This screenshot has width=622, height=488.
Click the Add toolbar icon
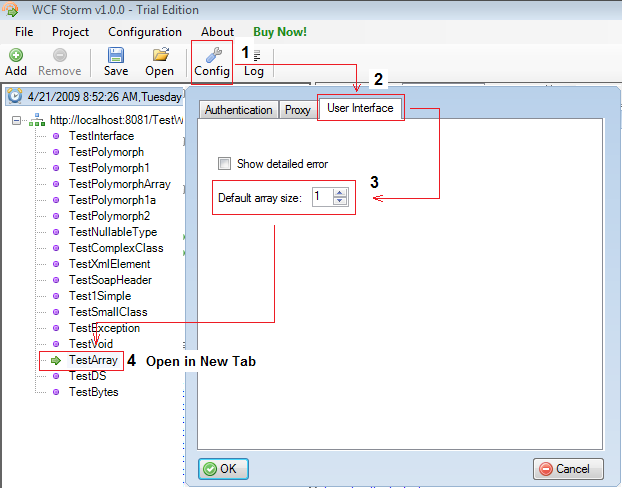16,55
